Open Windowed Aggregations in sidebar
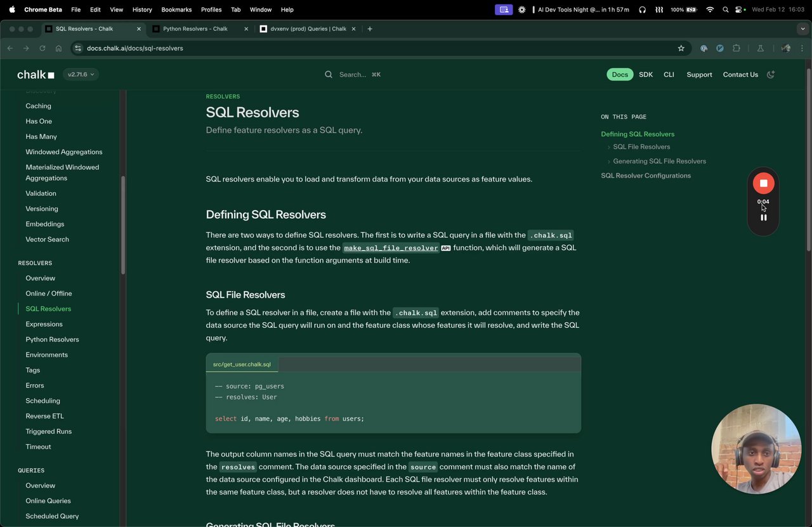The image size is (812, 527). tap(63, 152)
